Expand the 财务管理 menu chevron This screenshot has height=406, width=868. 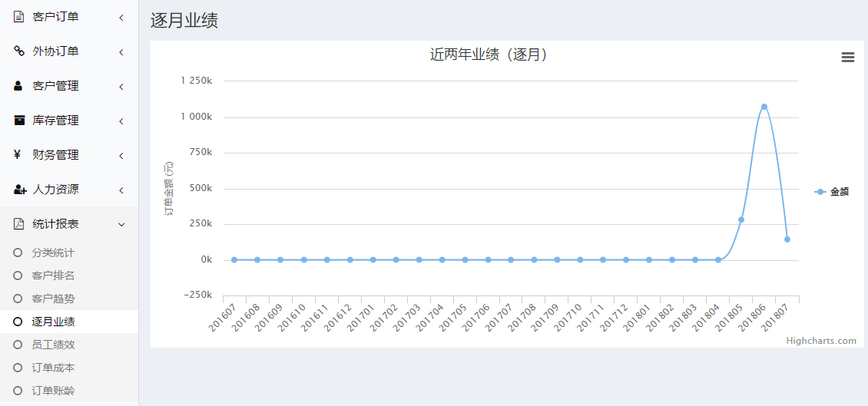tap(121, 156)
